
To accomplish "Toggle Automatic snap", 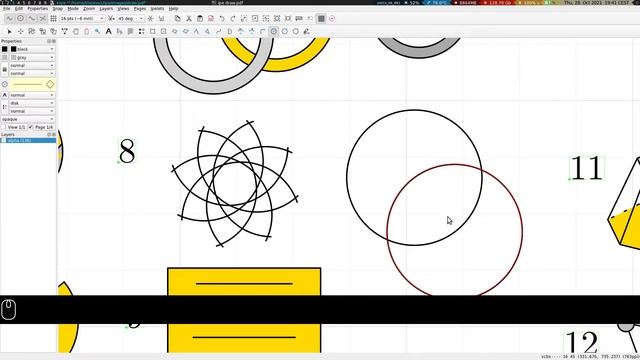I will tap(161, 18).
